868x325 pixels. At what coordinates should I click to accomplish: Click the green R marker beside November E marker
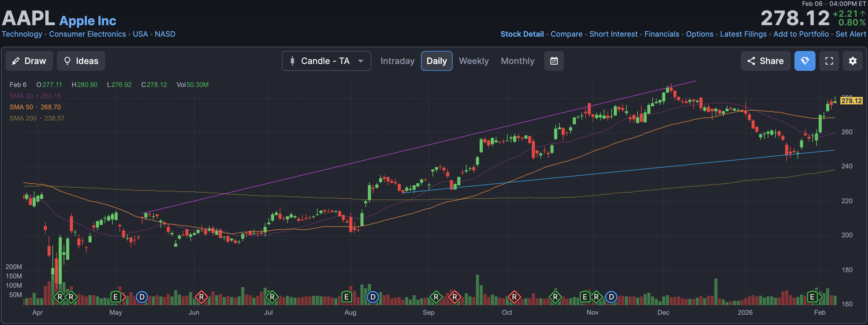click(x=596, y=297)
